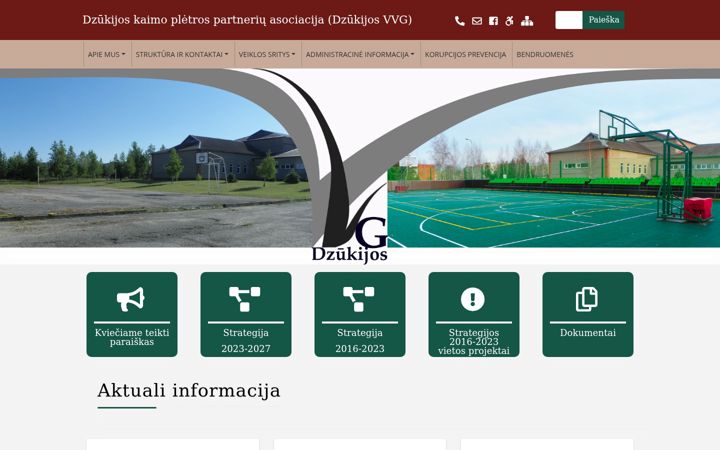Click the Aktuali informacija heading
Image resolution: width=720 pixels, height=450 pixels.
[x=189, y=391]
